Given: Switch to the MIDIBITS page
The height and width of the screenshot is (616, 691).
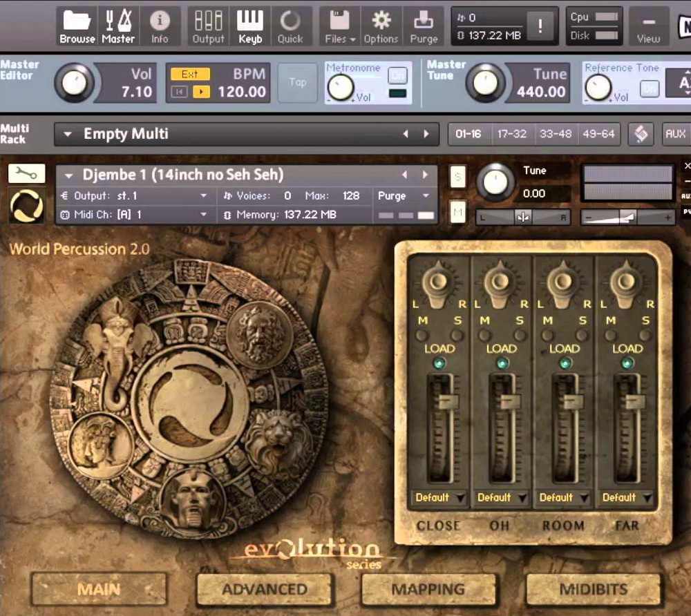Looking at the screenshot, I should click(593, 588).
